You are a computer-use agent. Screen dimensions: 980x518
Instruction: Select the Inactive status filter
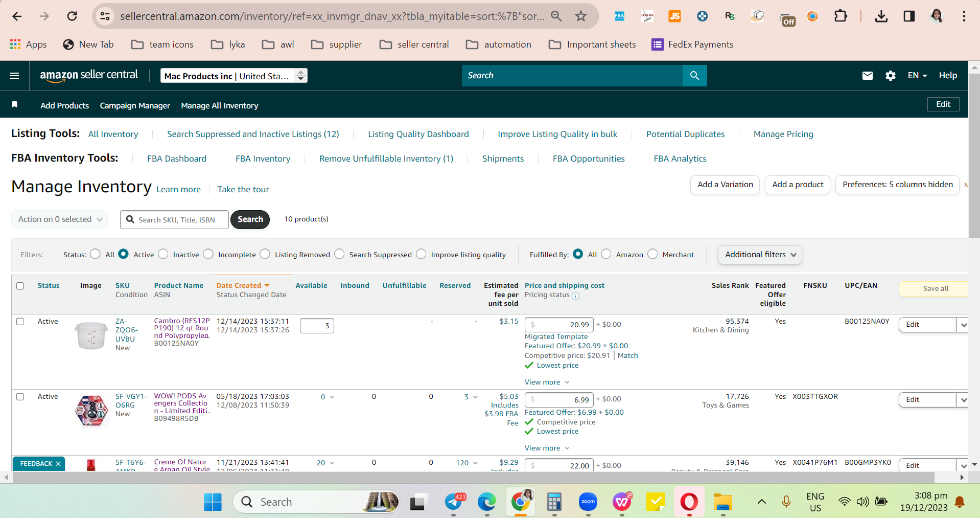click(x=163, y=254)
